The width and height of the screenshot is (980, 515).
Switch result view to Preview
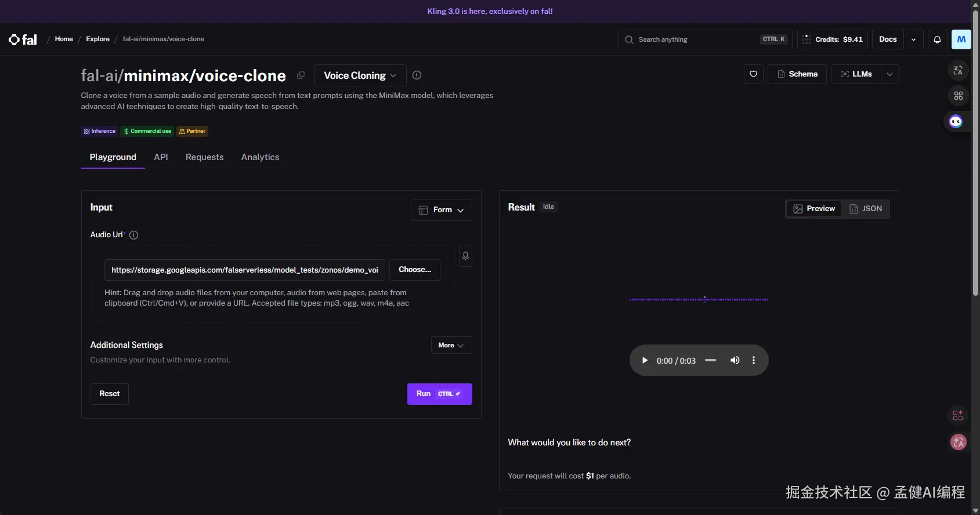814,209
